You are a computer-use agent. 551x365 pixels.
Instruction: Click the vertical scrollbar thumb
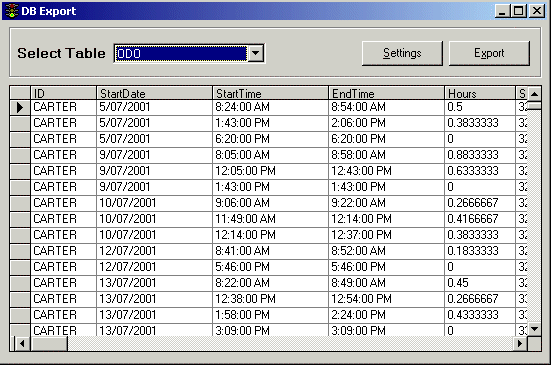pyautogui.click(x=534, y=105)
